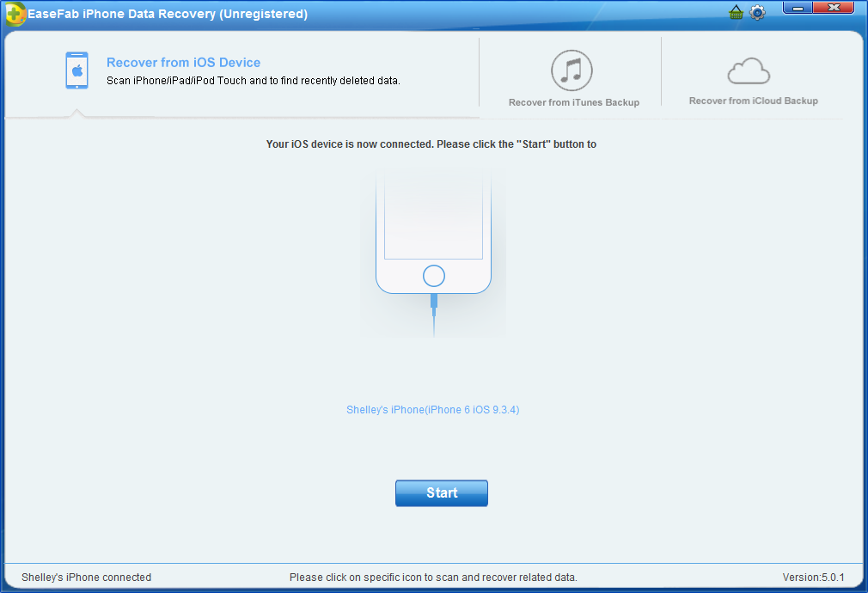The image size is (868, 593).
Task: Select the Recover from iOS Device heading
Action: [x=183, y=63]
